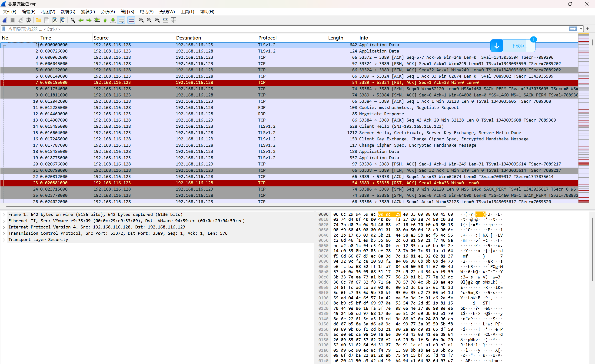595x364 pixels.
Task: Go forward with the green right arrow
Action: click(89, 20)
